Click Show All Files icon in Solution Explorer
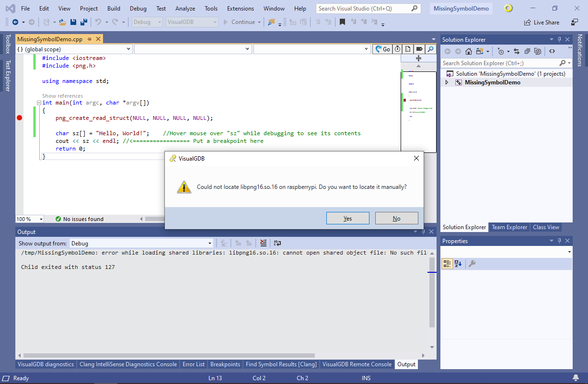Image resolution: width=588 pixels, height=384 pixels. pyautogui.click(x=538, y=51)
